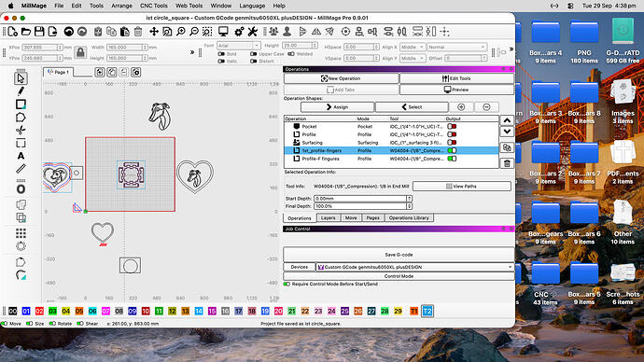Screen dimensions: 644x362
Task: Select the Rectangle tool
Action: coord(21,104)
